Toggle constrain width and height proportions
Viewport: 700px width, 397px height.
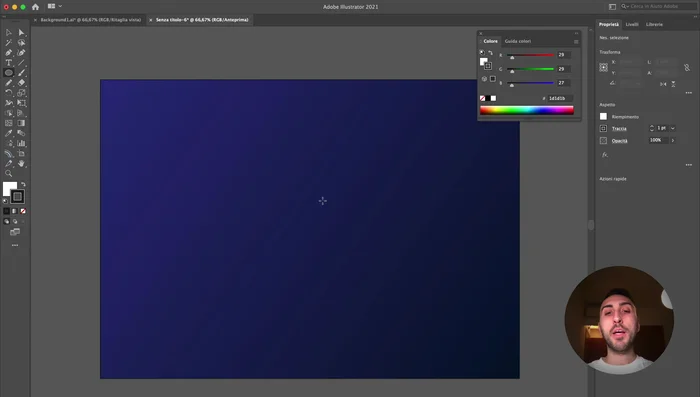[687, 67]
